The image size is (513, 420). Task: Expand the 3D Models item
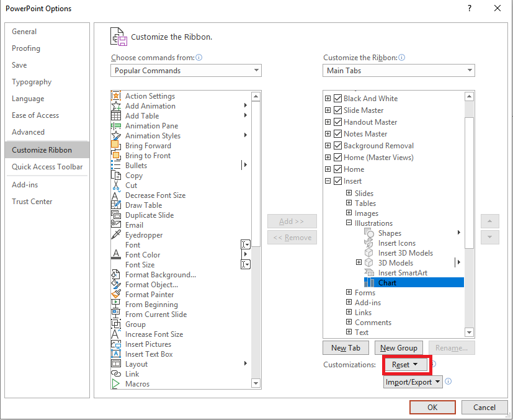(x=359, y=262)
